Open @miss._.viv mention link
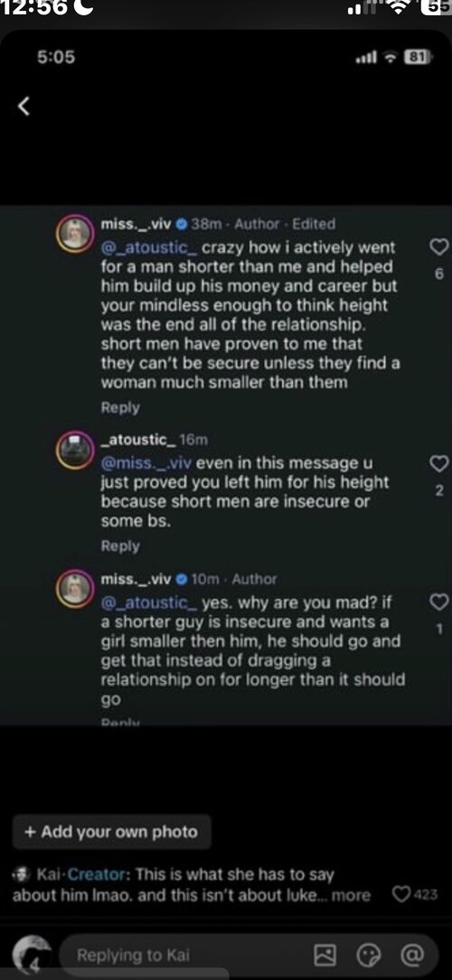 point(146,463)
